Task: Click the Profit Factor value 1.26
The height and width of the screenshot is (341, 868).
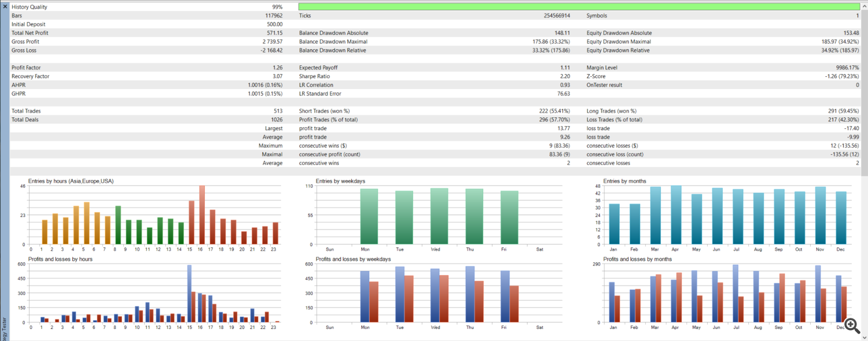Action: point(277,68)
